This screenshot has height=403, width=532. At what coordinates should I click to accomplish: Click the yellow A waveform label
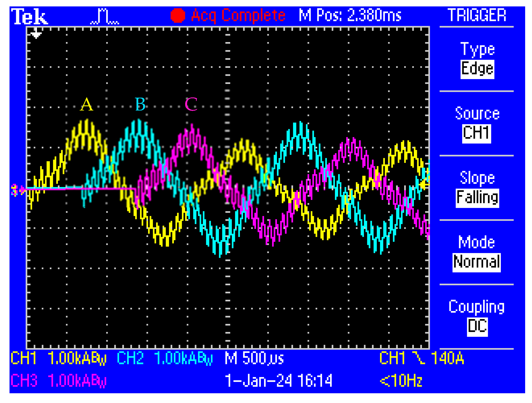pyautogui.click(x=86, y=105)
